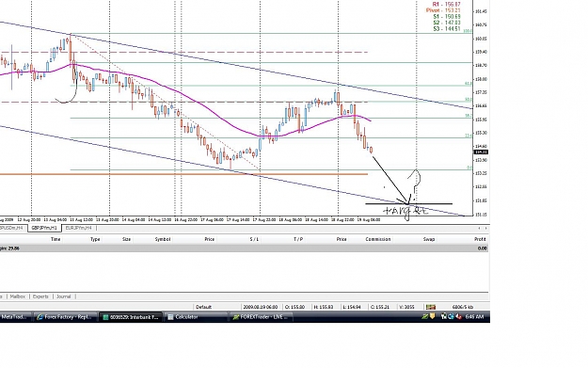The image size is (588, 368).
Task: Click the H: 155.83 status value
Action: pyautogui.click(x=324, y=307)
